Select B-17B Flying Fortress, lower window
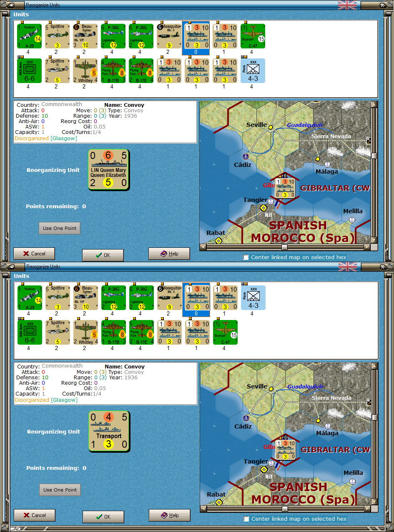This screenshot has height=532, width=394. (113, 332)
